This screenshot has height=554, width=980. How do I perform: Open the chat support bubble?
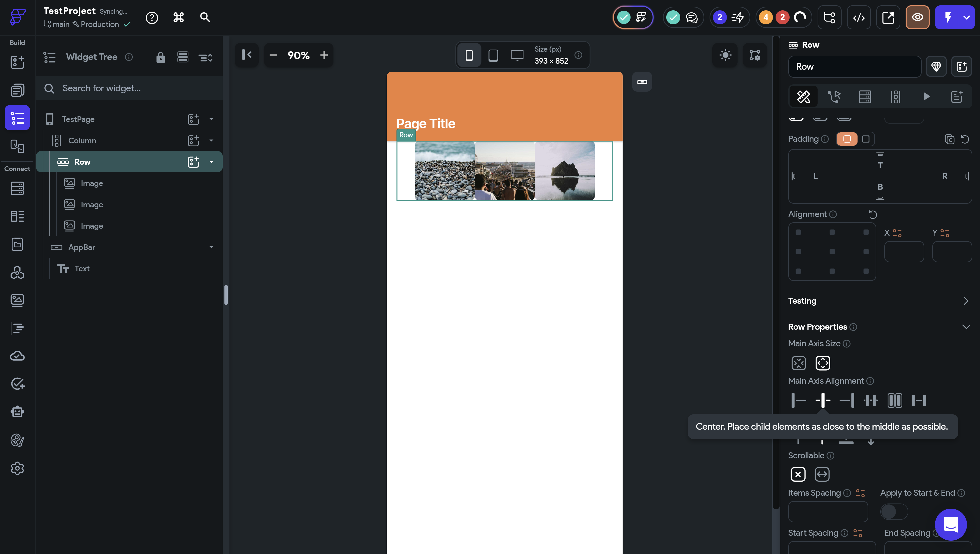(x=950, y=524)
